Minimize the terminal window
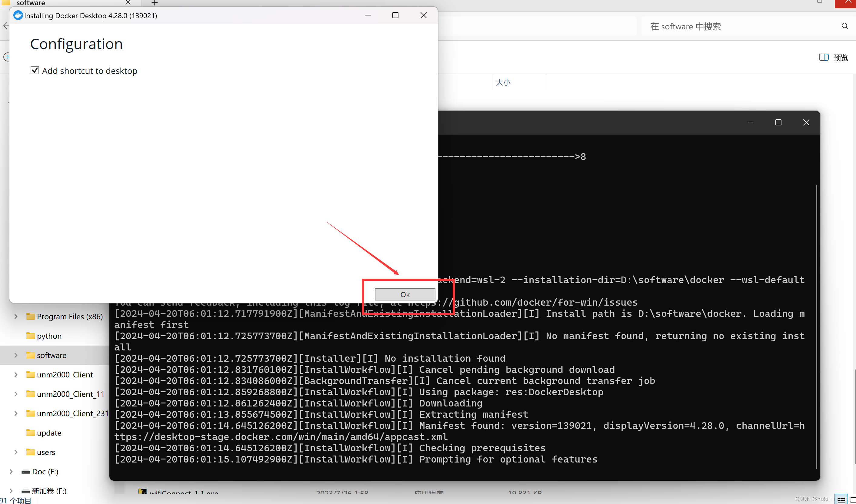This screenshot has height=504, width=856. click(x=750, y=122)
